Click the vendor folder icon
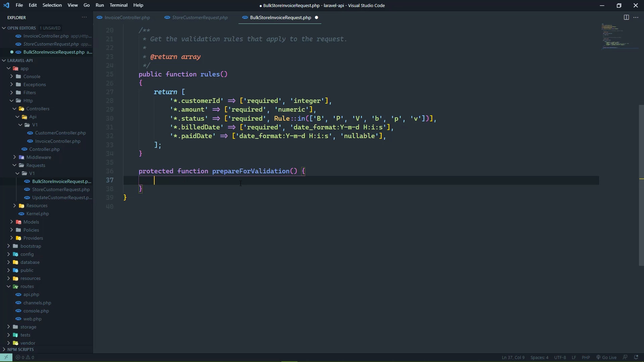Viewport: 644px width, 362px height. click(15, 343)
